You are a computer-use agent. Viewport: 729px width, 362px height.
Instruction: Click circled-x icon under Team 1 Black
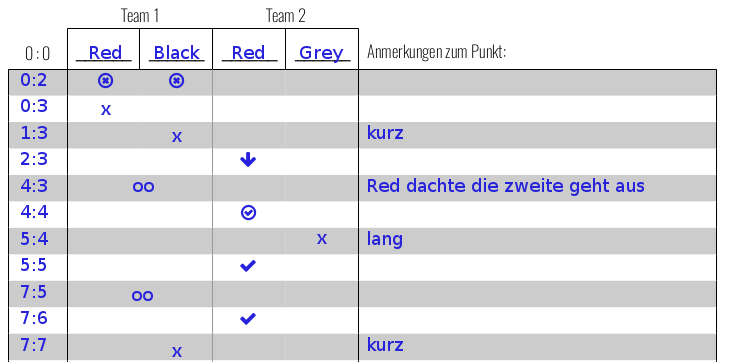pos(176,81)
